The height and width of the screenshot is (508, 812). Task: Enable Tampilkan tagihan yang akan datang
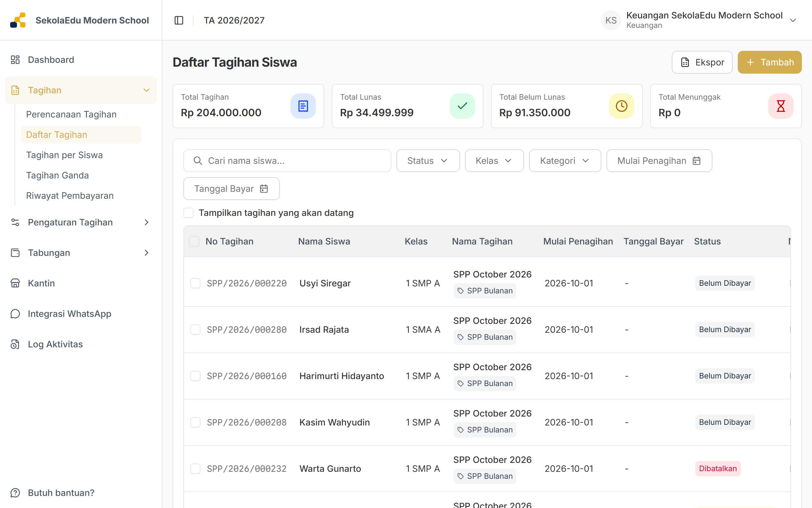point(189,213)
